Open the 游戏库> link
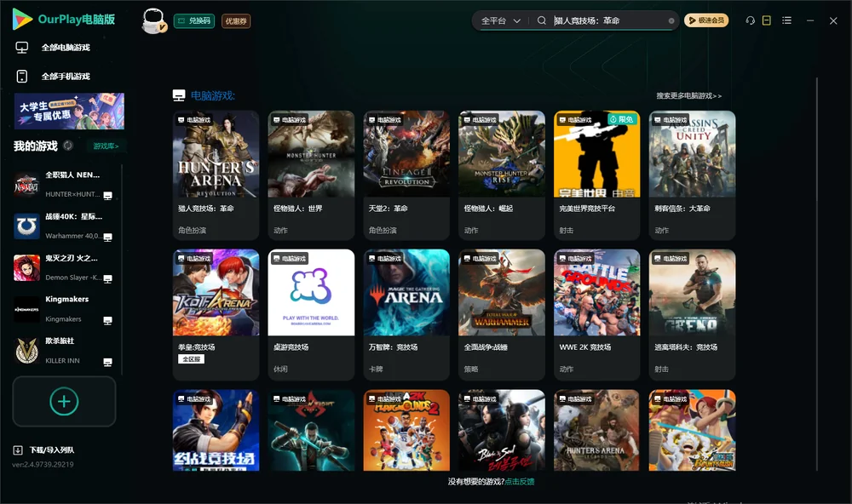Screen dimensions: 852x504 pos(106,146)
